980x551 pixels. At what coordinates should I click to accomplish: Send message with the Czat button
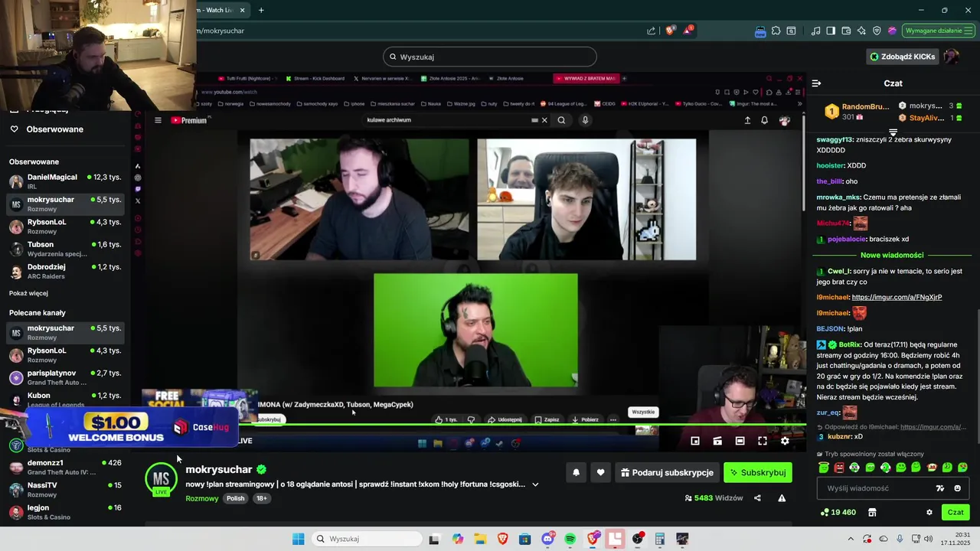(x=955, y=512)
